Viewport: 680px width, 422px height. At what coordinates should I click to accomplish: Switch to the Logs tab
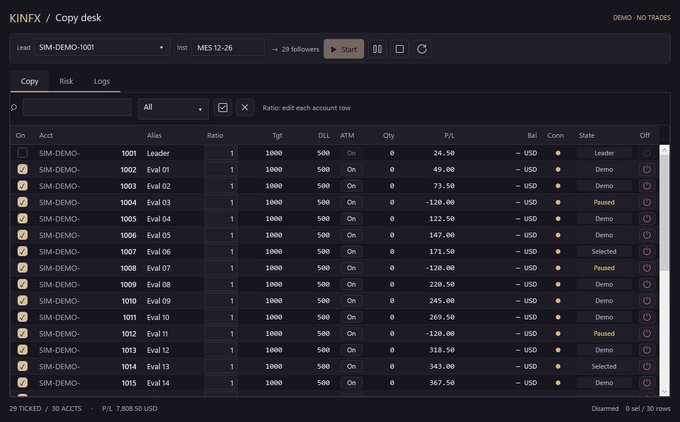pos(102,81)
